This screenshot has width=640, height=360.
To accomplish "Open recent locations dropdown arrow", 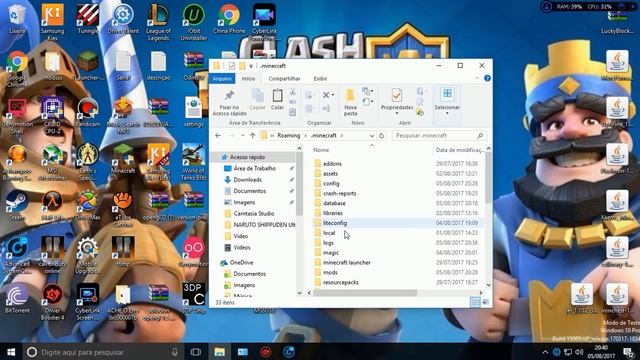I will pos(243,136).
